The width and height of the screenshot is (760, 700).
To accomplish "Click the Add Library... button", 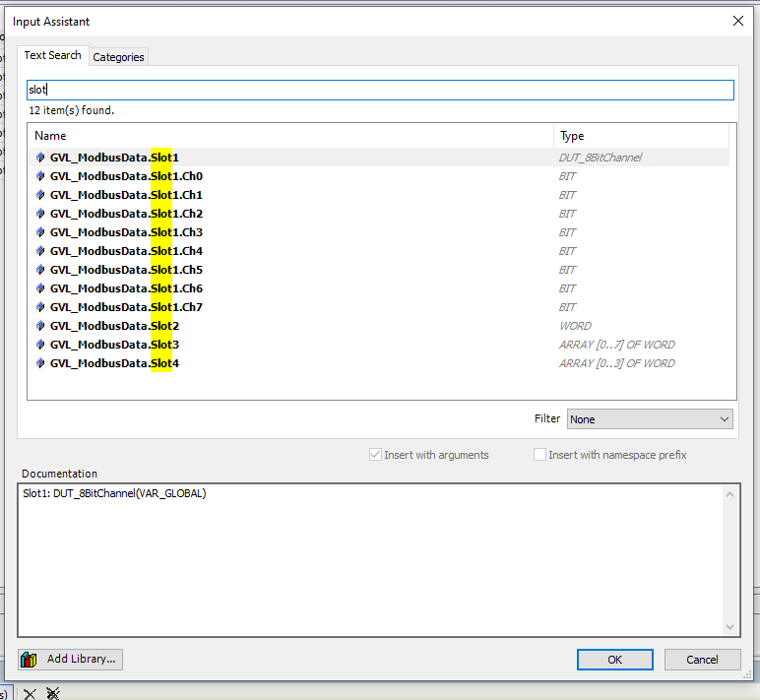I will [70, 660].
